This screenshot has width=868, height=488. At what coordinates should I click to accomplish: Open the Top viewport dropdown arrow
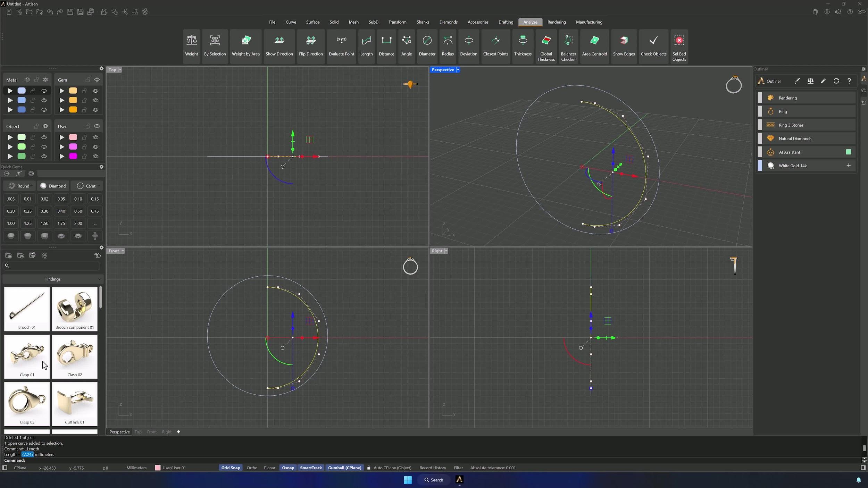coord(120,70)
